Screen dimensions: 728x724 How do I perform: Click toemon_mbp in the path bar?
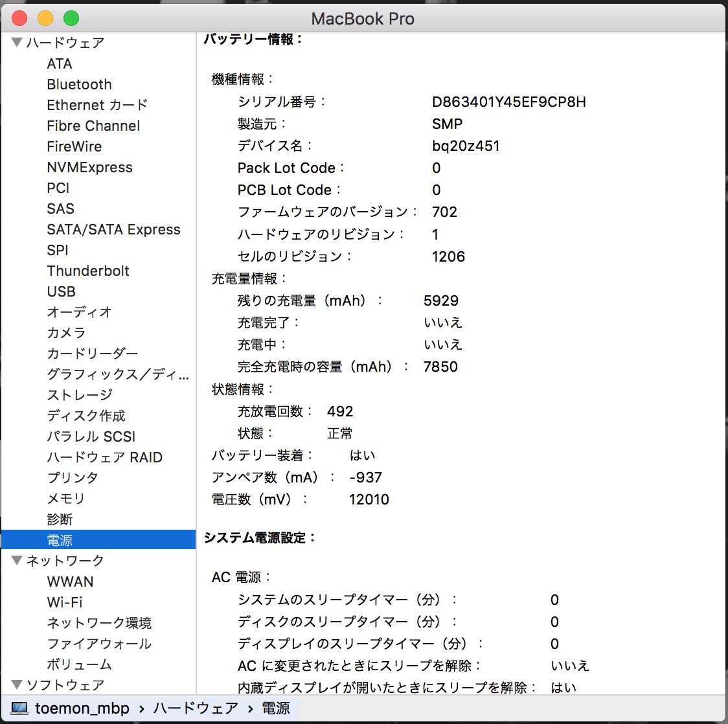click(x=82, y=708)
